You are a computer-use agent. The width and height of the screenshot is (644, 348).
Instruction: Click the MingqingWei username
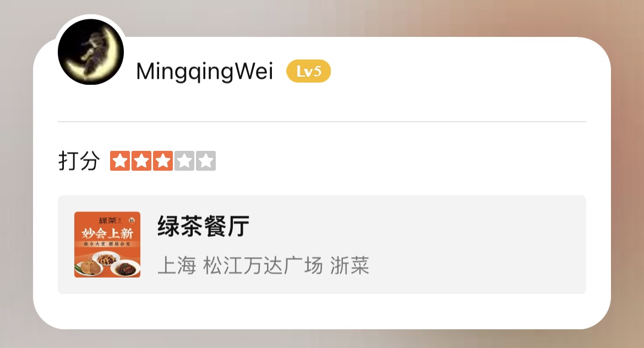click(x=205, y=72)
